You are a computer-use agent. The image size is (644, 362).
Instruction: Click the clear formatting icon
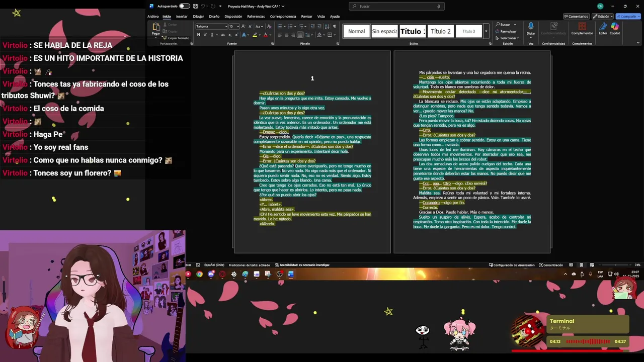coord(269,26)
